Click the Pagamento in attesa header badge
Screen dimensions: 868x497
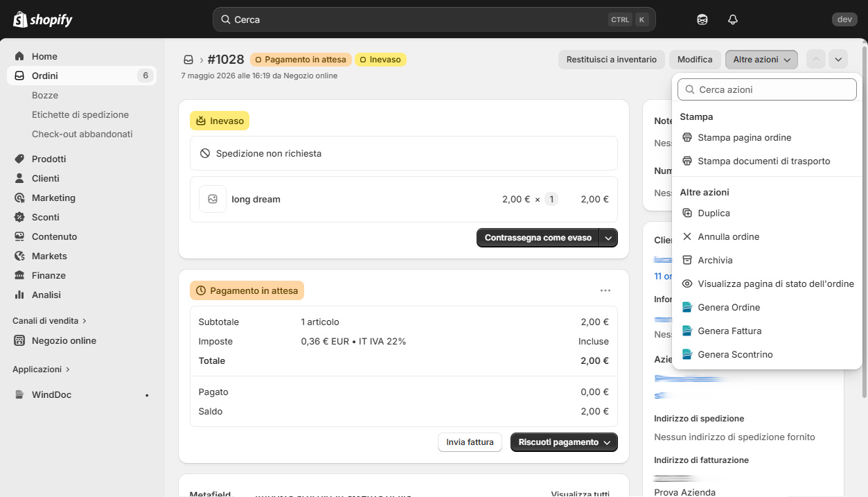click(x=301, y=60)
